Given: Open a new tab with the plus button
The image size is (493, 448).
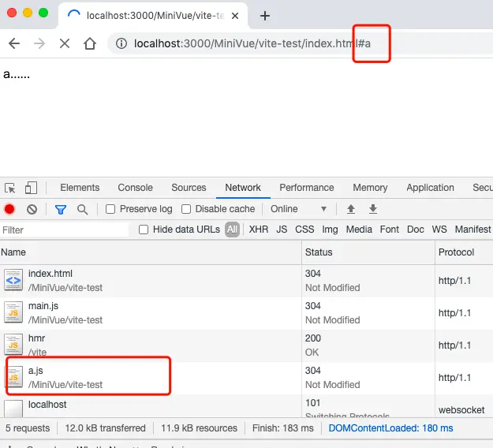Looking at the screenshot, I should (265, 16).
